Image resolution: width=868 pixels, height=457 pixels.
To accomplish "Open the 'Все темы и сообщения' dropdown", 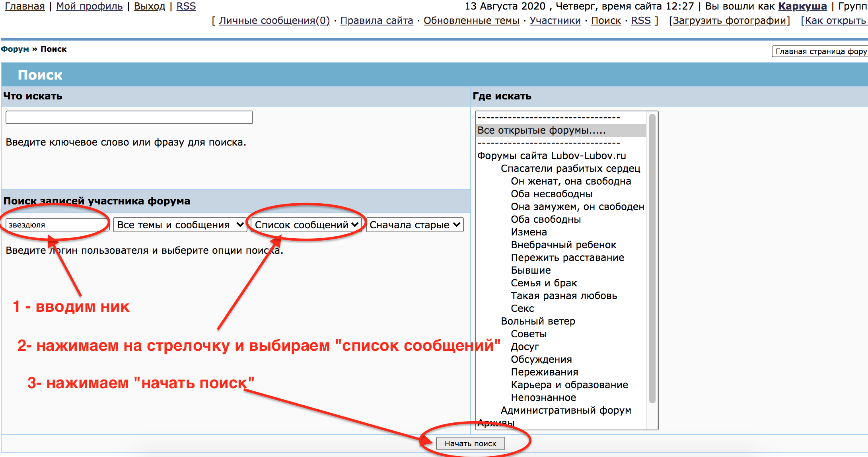I will pyautogui.click(x=180, y=225).
